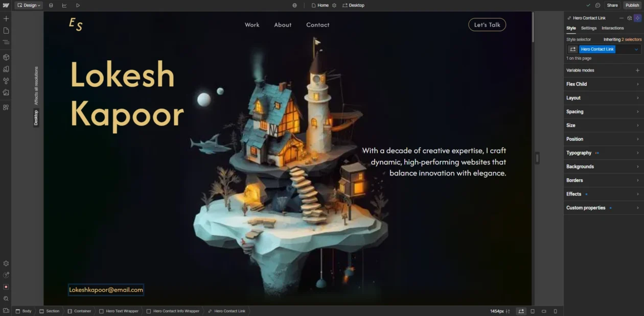The width and height of the screenshot is (644, 316).
Task: Expand the Flex Child section
Action: 603,84
